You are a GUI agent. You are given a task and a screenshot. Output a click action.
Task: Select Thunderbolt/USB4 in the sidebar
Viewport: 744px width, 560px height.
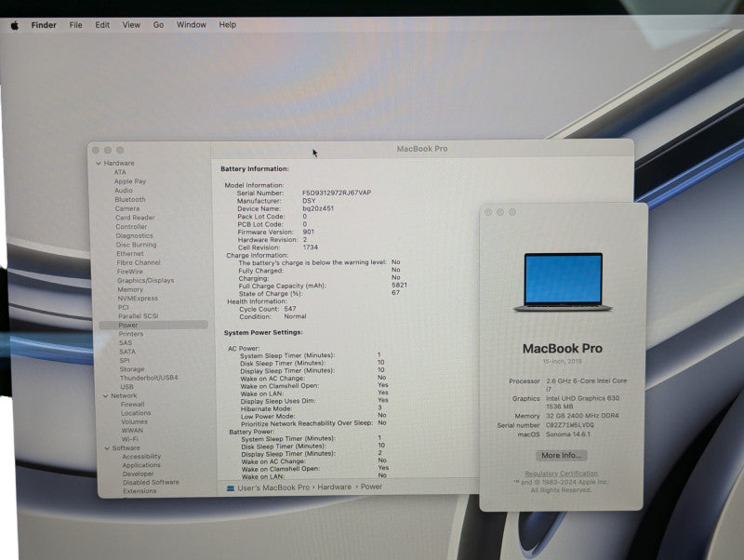[x=149, y=378]
